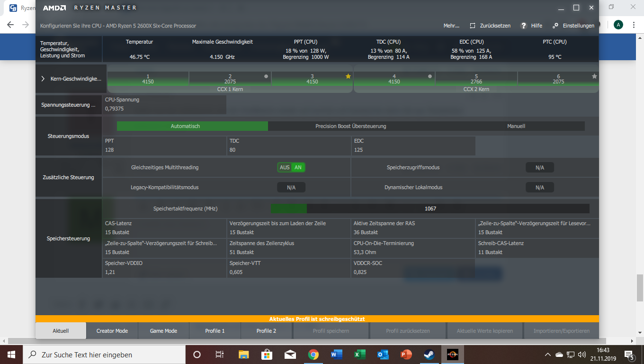Image resolution: width=644 pixels, height=364 pixels.
Task: Open Microsoft Store from the taskbar
Action: tap(267, 355)
